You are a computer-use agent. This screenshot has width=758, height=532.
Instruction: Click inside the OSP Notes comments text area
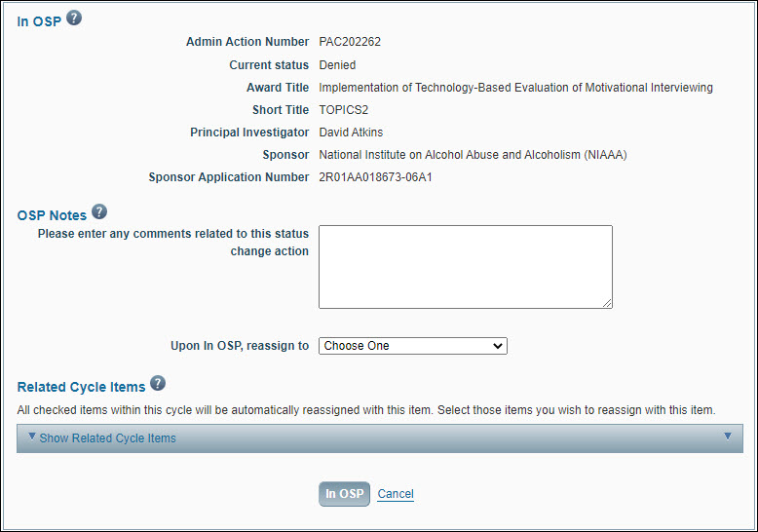coord(466,267)
